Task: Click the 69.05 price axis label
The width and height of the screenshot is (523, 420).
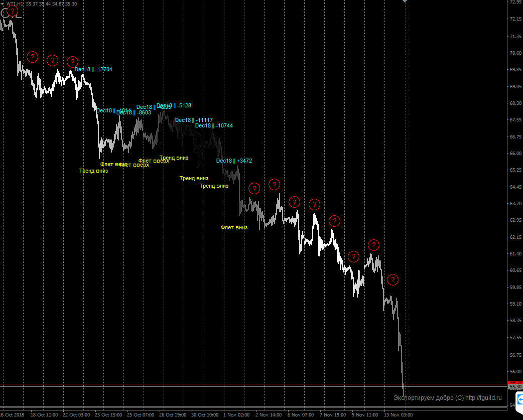Action: coord(515,86)
